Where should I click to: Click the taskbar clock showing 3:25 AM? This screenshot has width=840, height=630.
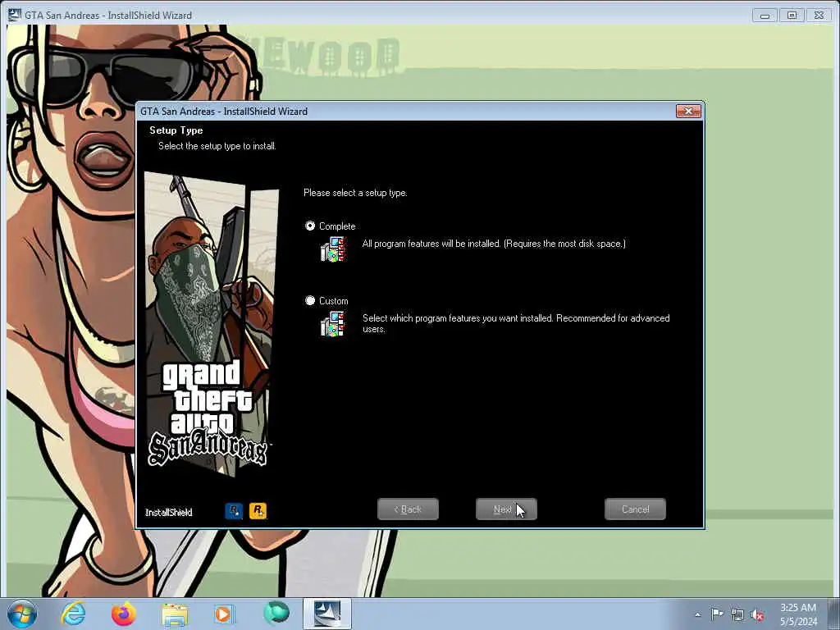[798, 614]
